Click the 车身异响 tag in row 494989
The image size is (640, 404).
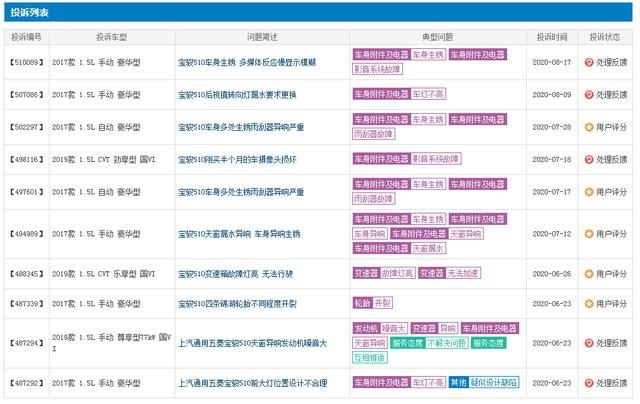click(370, 234)
